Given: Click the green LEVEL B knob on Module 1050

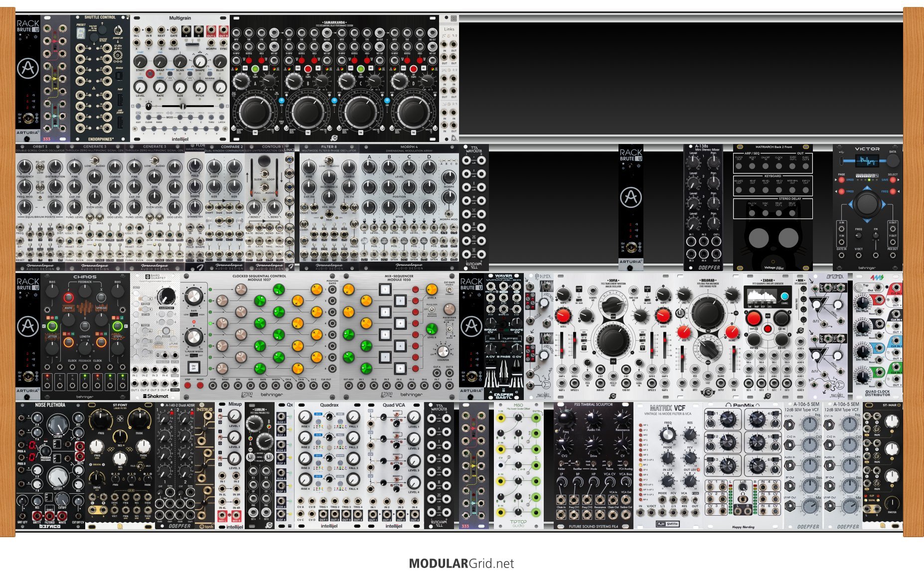Looking at the screenshot, I should 432,329.
